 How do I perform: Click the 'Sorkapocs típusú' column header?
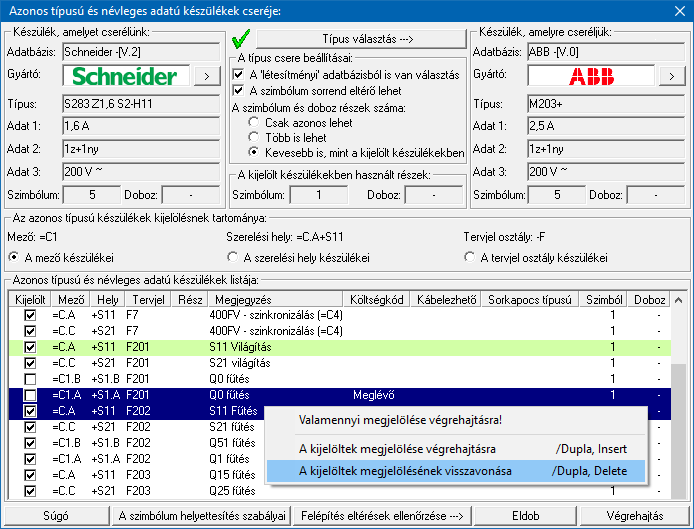click(530, 300)
